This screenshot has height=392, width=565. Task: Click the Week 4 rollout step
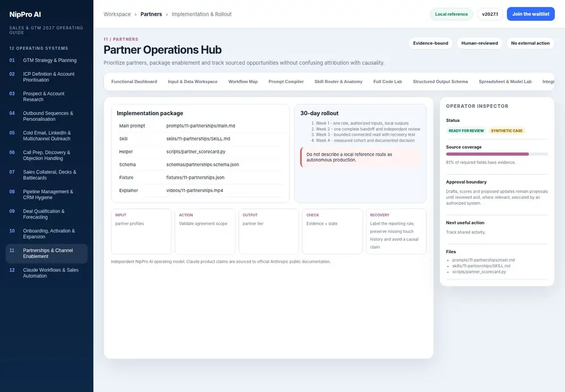click(x=365, y=141)
